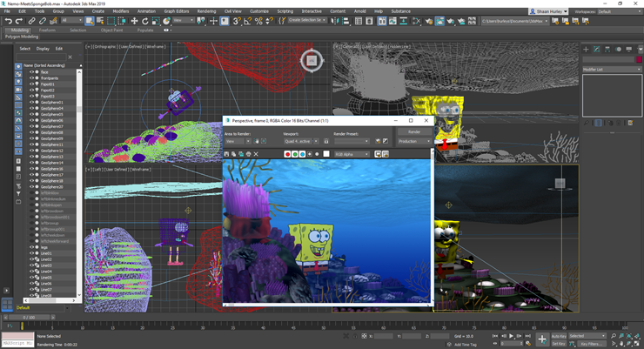Screen dimensions: 644x349
Task: Click the Curve Editor toolbar icon
Action: [x=392, y=21]
